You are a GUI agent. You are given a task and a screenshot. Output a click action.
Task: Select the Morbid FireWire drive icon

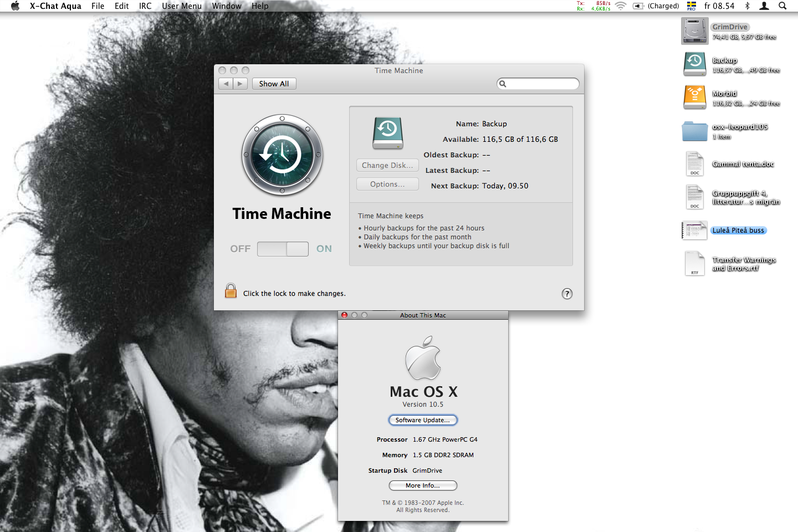click(695, 98)
